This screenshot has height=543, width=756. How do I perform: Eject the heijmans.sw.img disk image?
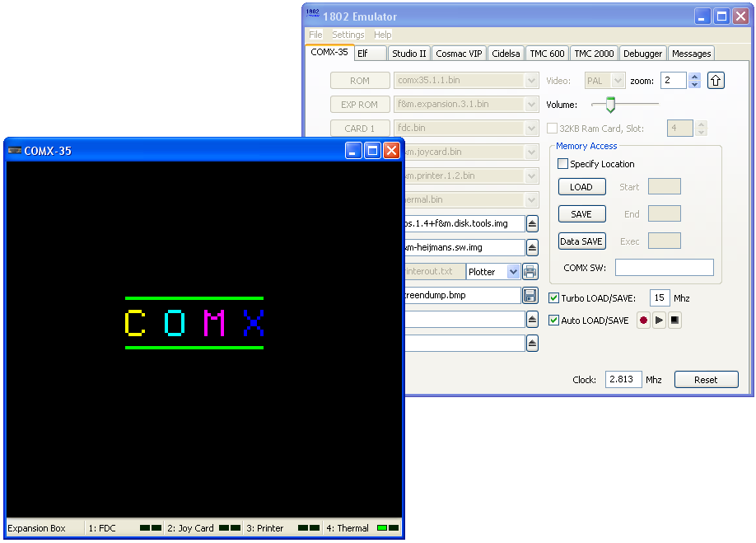tap(532, 247)
